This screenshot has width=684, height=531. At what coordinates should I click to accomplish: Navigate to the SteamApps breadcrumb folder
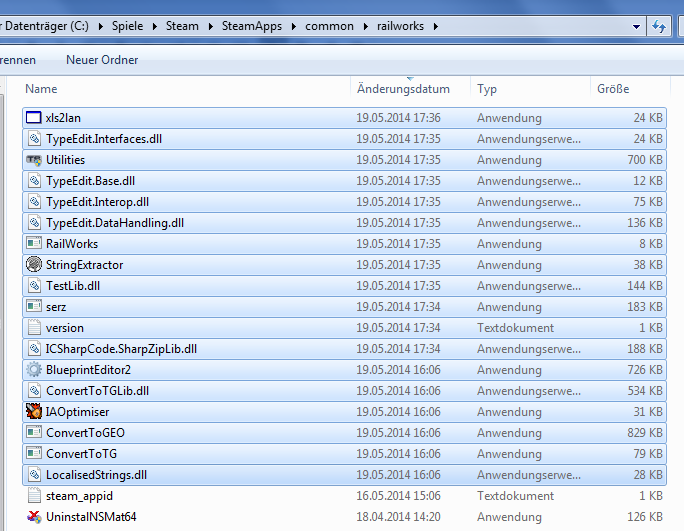click(252, 26)
